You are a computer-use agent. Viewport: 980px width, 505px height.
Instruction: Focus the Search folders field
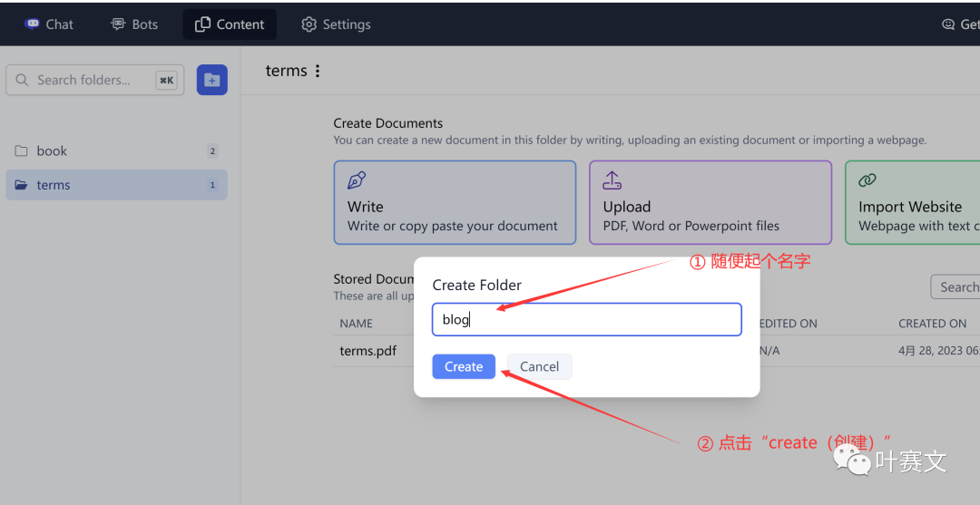[91, 80]
